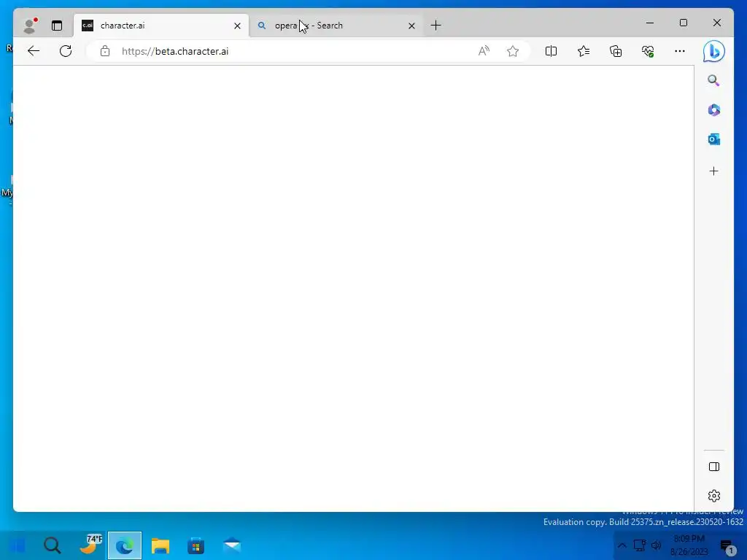This screenshot has width=747, height=560.
Task: Maximize the Edge window
Action: tap(683, 23)
